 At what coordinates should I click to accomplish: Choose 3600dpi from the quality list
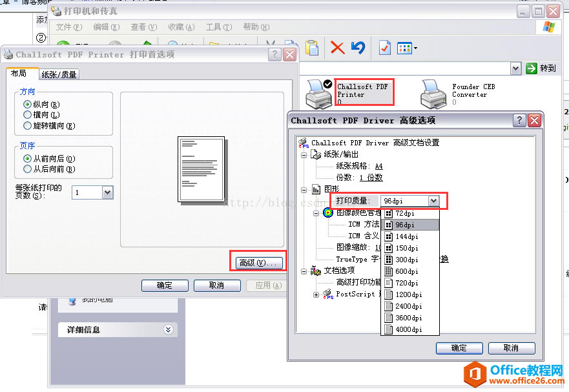(410, 318)
